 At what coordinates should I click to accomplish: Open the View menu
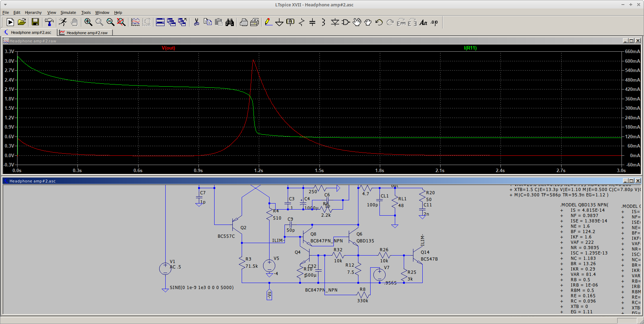[52, 12]
